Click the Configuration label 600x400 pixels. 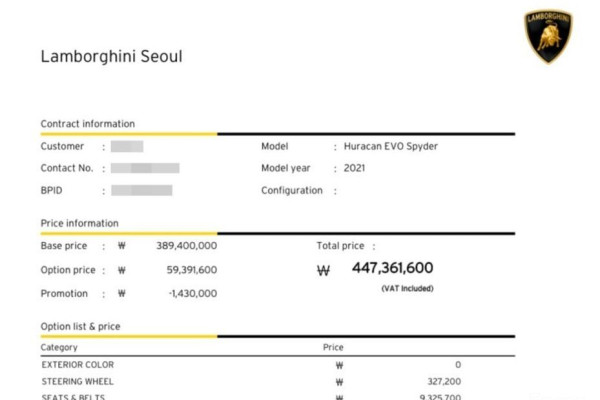click(294, 190)
